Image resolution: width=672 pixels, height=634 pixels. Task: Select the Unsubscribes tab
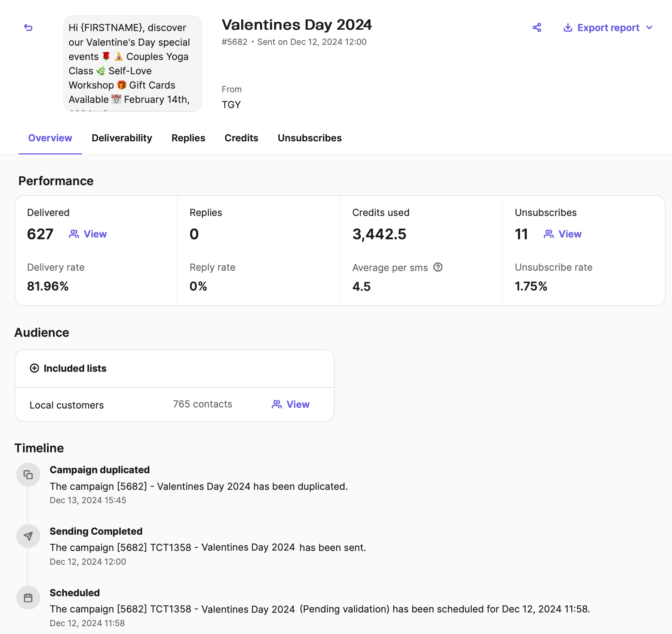point(310,138)
